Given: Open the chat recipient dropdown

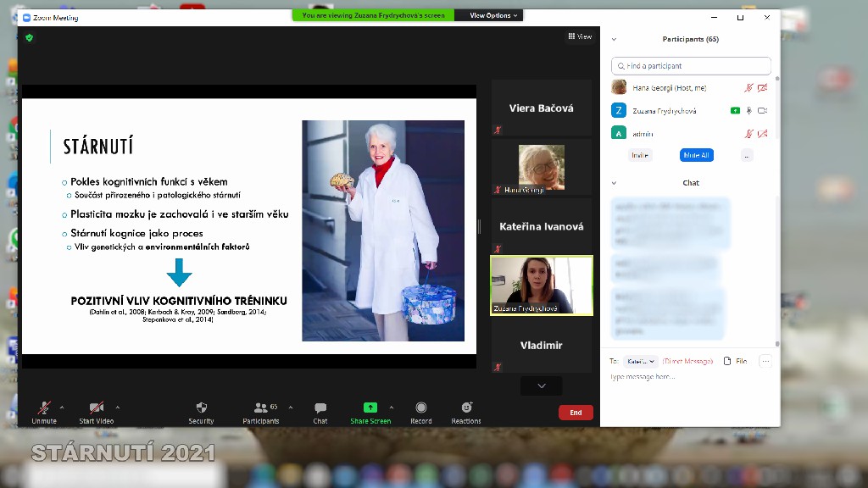Looking at the screenshot, I should [x=642, y=361].
